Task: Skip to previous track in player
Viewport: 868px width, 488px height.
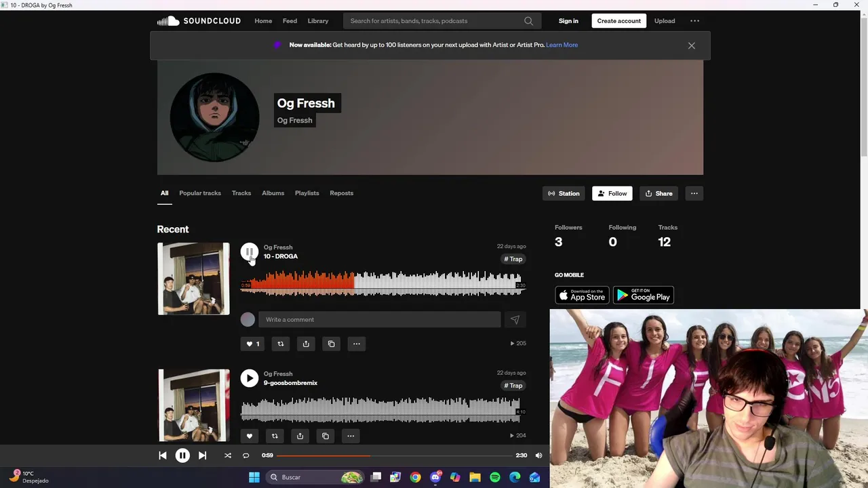Action: 163,455
